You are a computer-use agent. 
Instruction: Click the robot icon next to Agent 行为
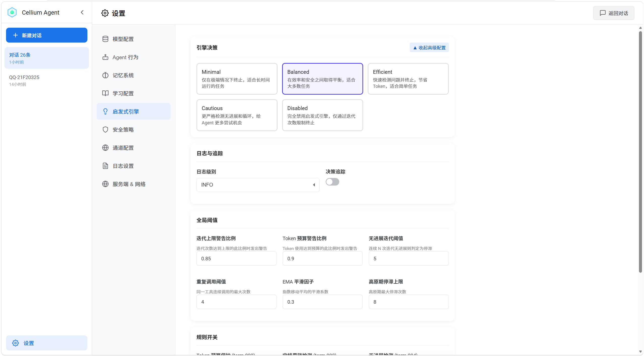click(x=105, y=57)
